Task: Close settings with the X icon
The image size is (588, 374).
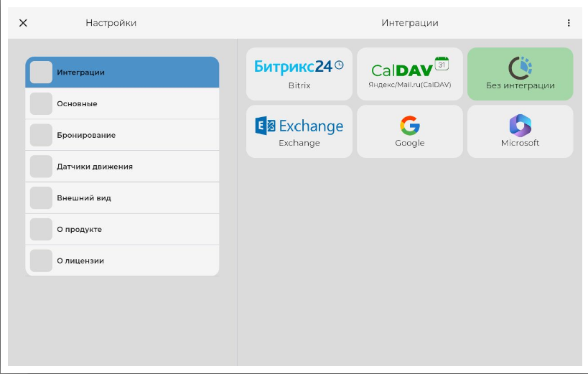Action: point(23,23)
